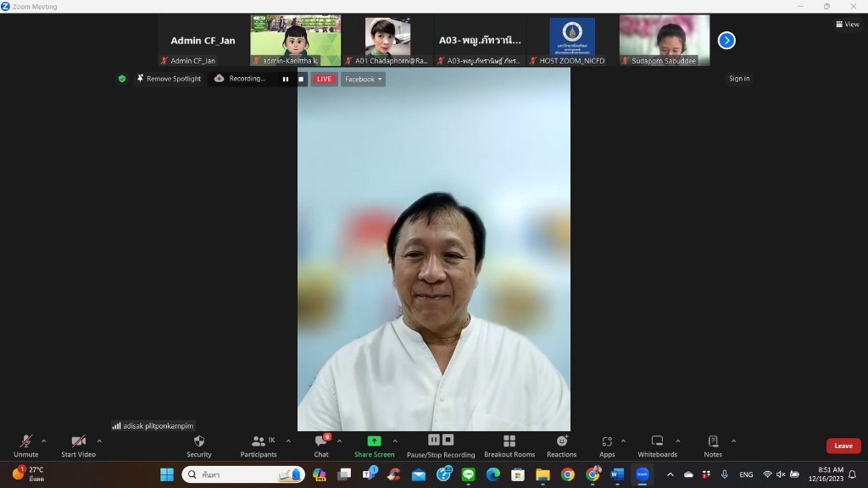Select the Sudaporn Sabuddee video thumbnail
Screen dimensions: 868x488
(665, 41)
